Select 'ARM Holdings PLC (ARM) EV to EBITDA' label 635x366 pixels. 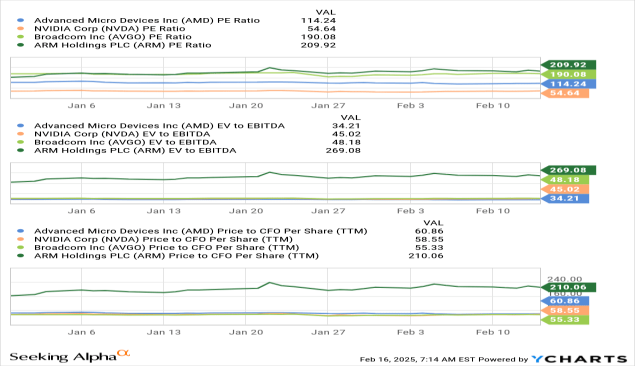pyautogui.click(x=135, y=150)
